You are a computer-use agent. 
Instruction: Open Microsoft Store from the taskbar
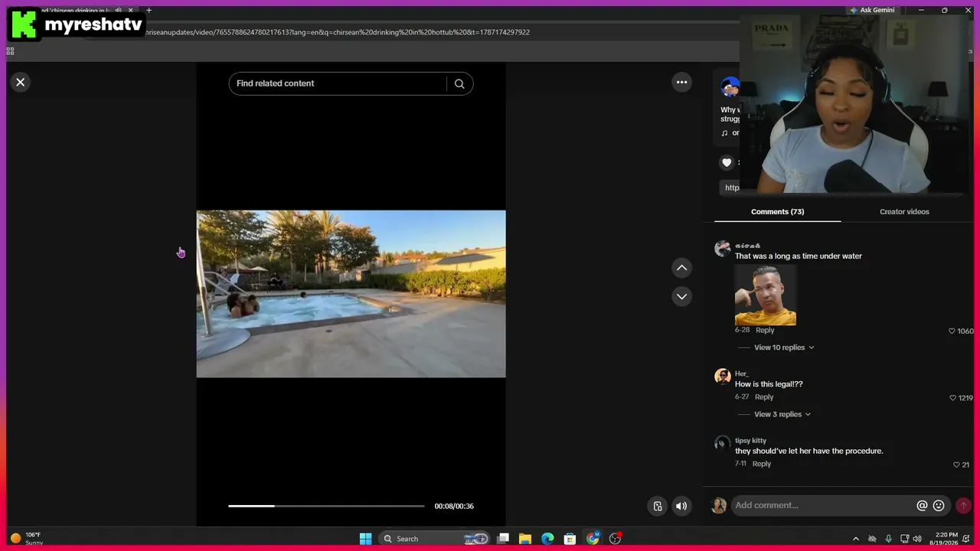click(x=570, y=539)
